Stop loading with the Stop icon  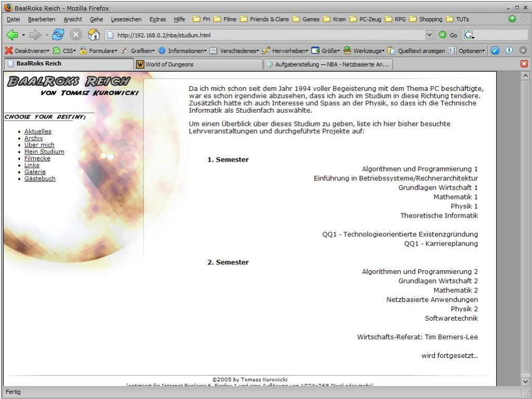point(76,35)
